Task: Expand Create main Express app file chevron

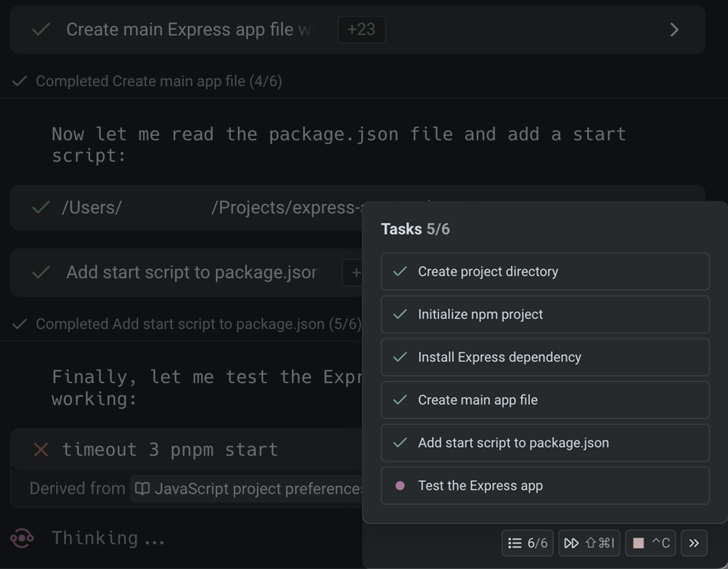Action: (674, 30)
